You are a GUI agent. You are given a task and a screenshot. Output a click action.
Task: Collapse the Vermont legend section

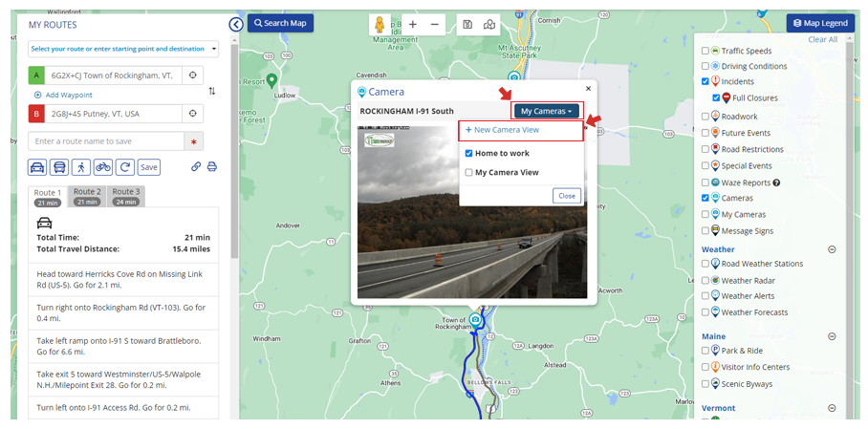832,408
